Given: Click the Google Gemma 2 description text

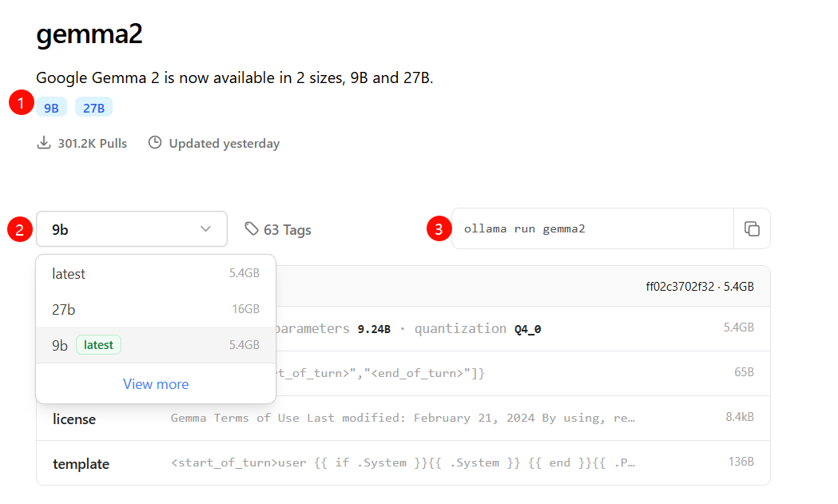Looking at the screenshot, I should point(235,78).
